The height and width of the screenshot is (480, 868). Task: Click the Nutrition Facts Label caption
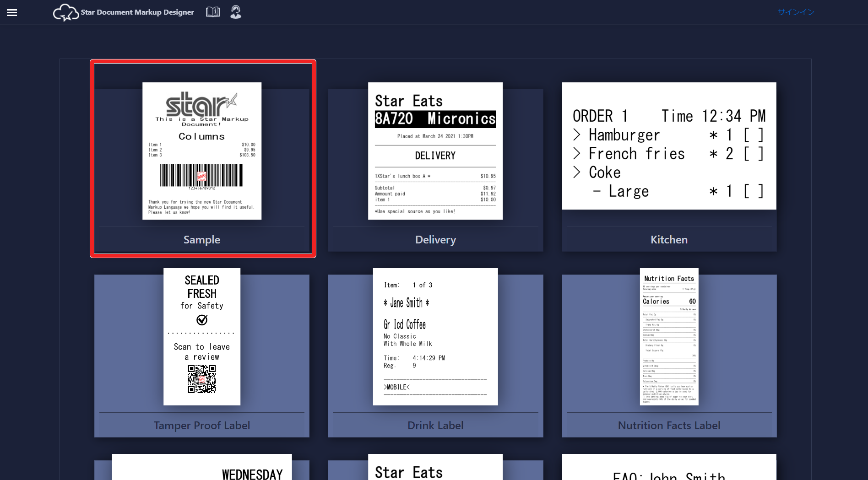click(x=669, y=426)
